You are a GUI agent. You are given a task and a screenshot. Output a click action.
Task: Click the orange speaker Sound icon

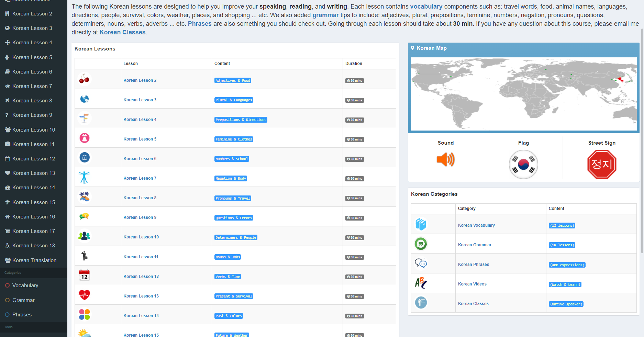(x=446, y=160)
